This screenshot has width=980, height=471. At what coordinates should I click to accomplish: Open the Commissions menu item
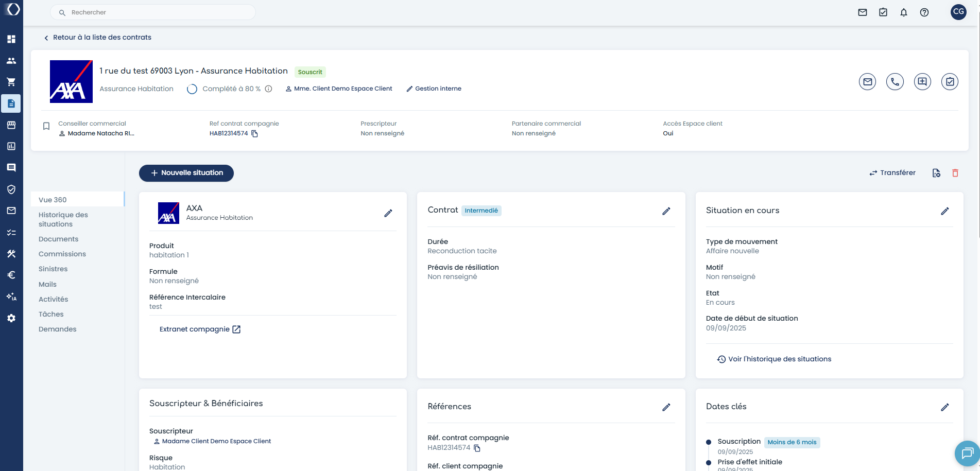[62, 254]
